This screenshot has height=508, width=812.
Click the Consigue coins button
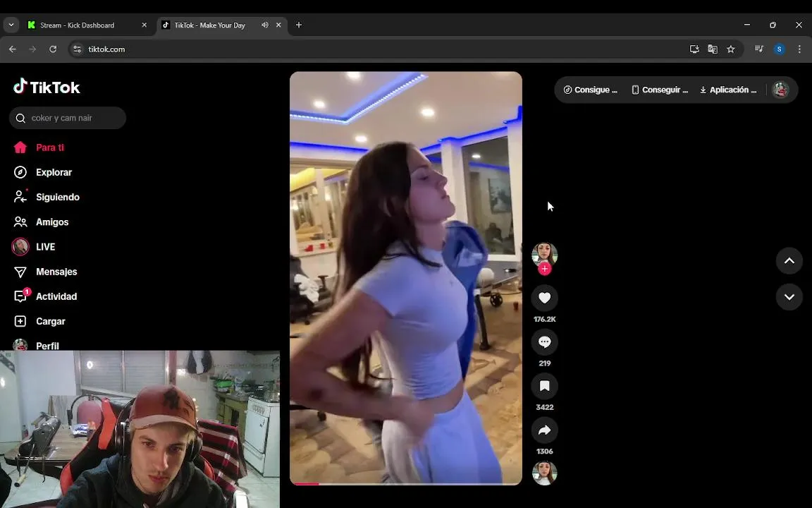coord(591,90)
